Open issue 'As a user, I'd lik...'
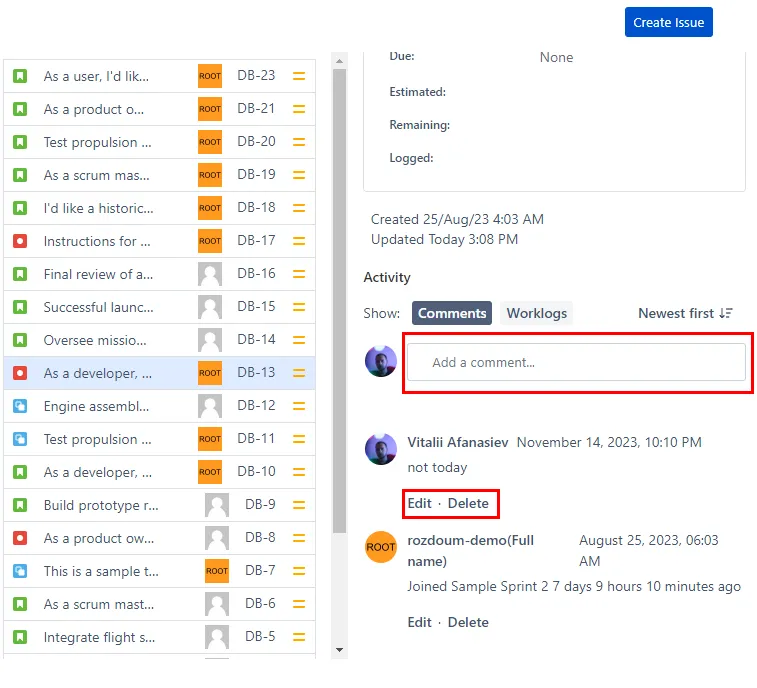Screen dimensions: 757x688 96,76
